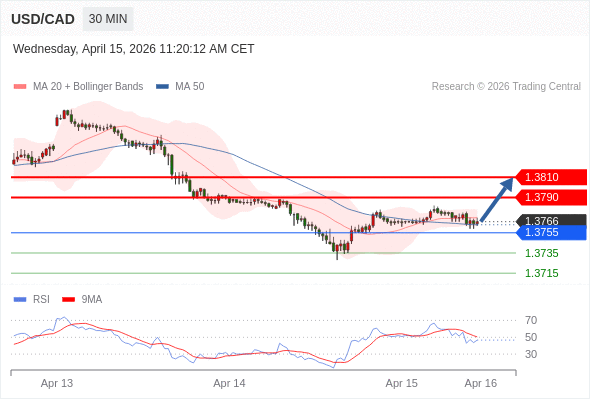Click the Apr 13 date axis label

57,383
